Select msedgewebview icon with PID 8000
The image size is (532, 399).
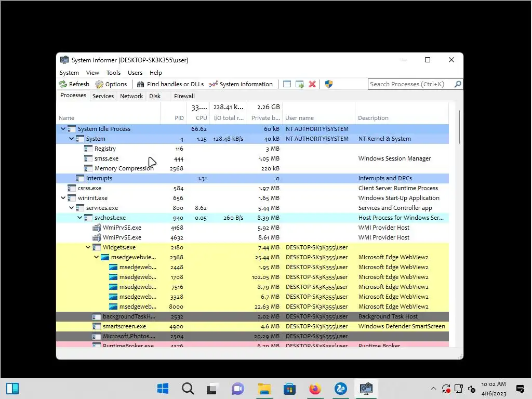113,307
